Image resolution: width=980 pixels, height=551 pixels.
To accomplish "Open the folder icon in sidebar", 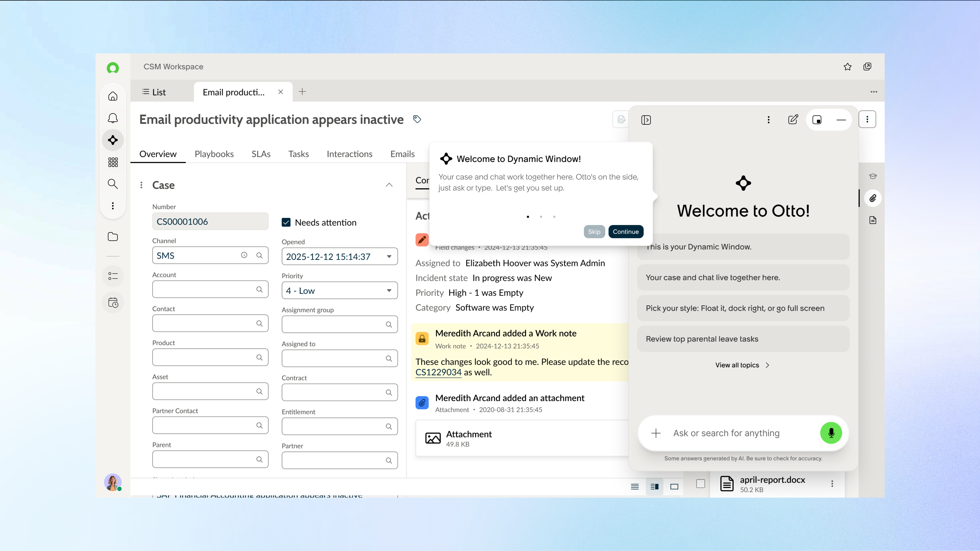I will (x=113, y=237).
